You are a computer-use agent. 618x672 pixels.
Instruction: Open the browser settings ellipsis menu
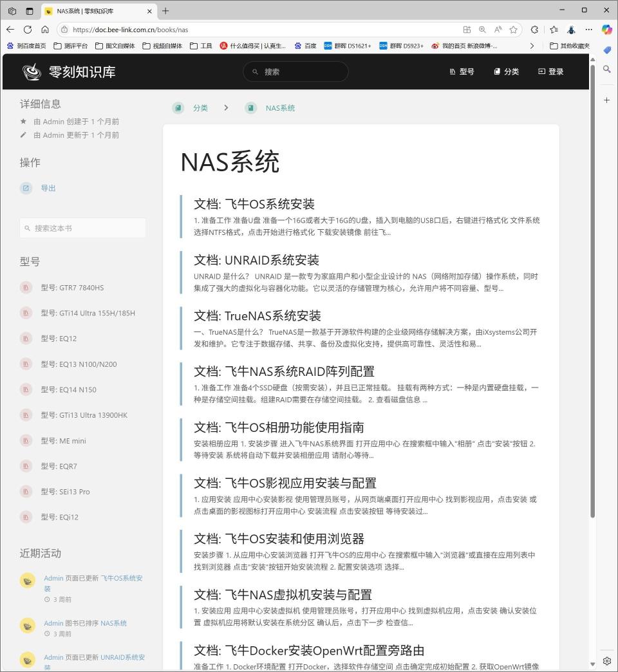coord(589,30)
